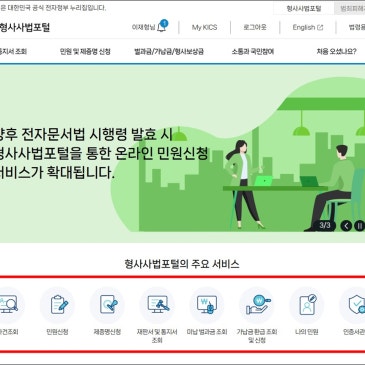Click the 형사사법포털 site logo
This screenshot has width=365, height=365.
click(x=25, y=27)
